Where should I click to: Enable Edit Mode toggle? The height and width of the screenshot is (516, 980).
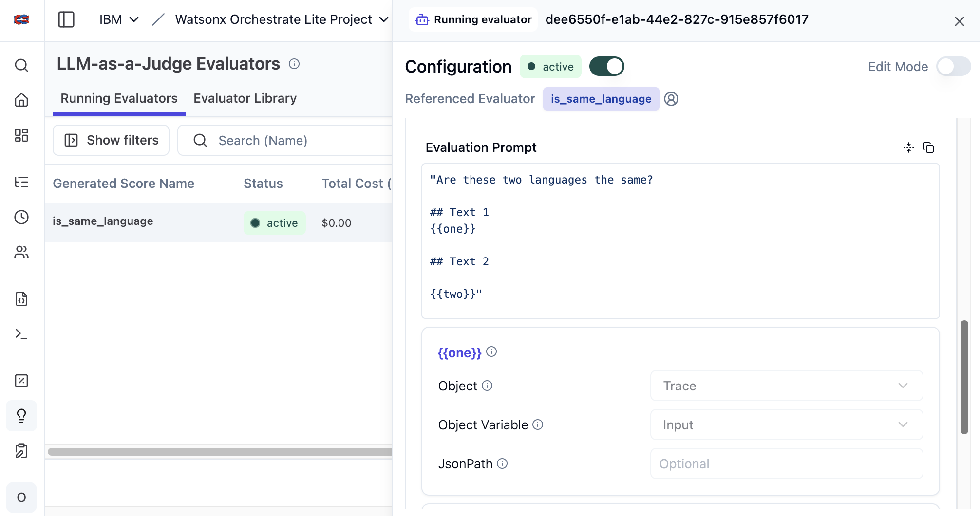[953, 67]
